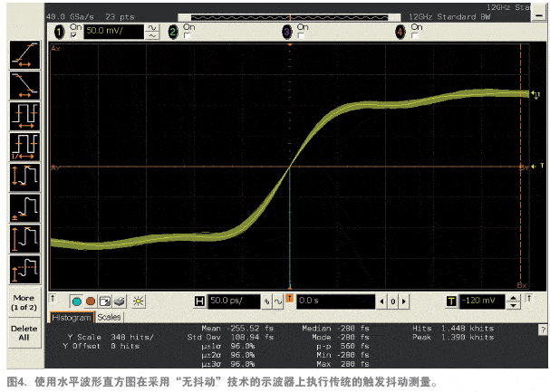Adjust channel 1 vertical scale arrows
The width and height of the screenshot is (550, 392).
click(150, 31)
